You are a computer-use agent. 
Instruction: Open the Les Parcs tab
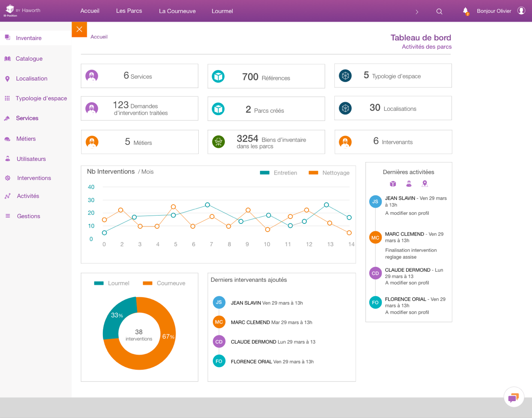(x=129, y=11)
